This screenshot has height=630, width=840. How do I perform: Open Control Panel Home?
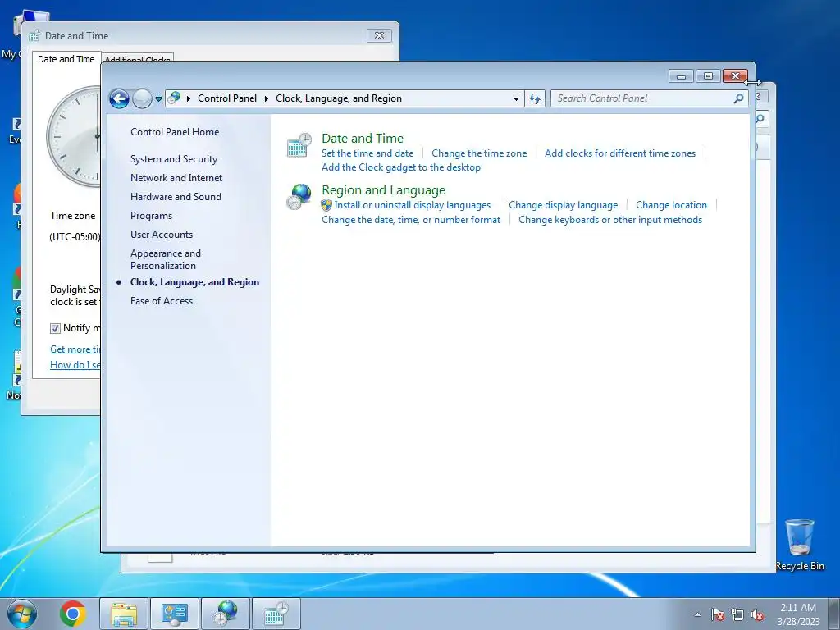click(175, 132)
